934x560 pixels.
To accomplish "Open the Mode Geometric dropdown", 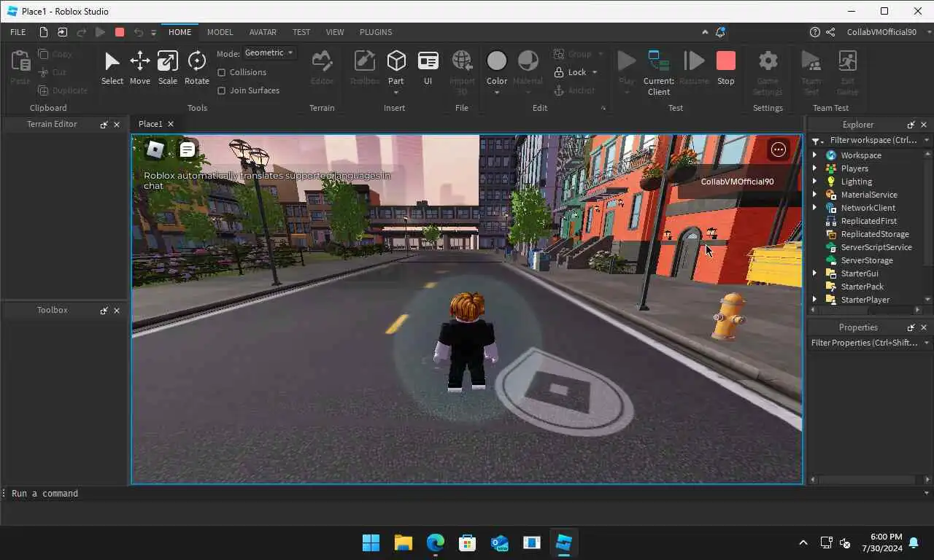I will tap(269, 52).
